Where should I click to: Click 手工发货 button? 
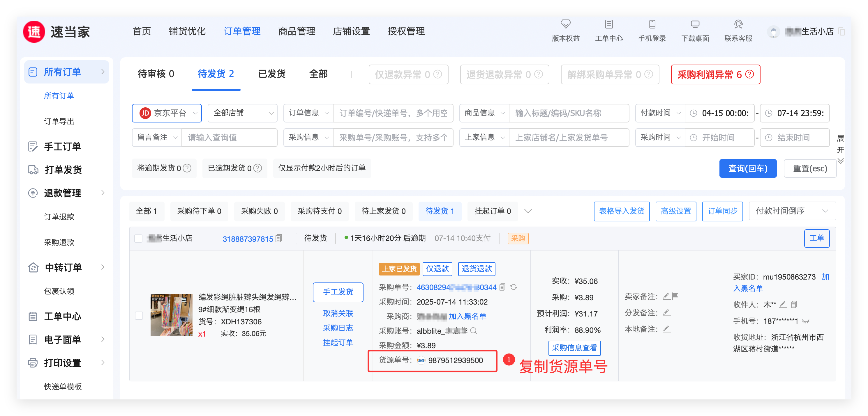point(338,292)
